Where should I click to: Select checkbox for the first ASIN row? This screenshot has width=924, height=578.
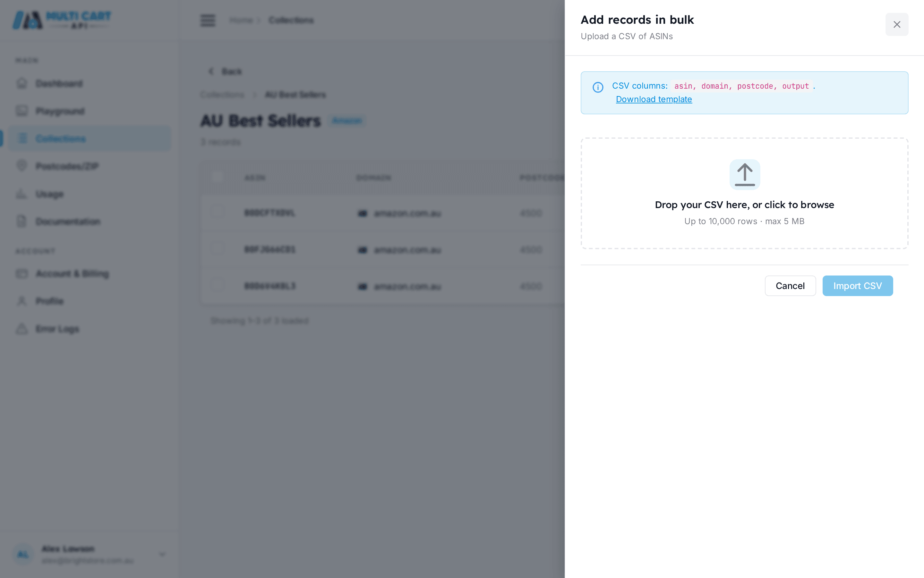tap(217, 213)
